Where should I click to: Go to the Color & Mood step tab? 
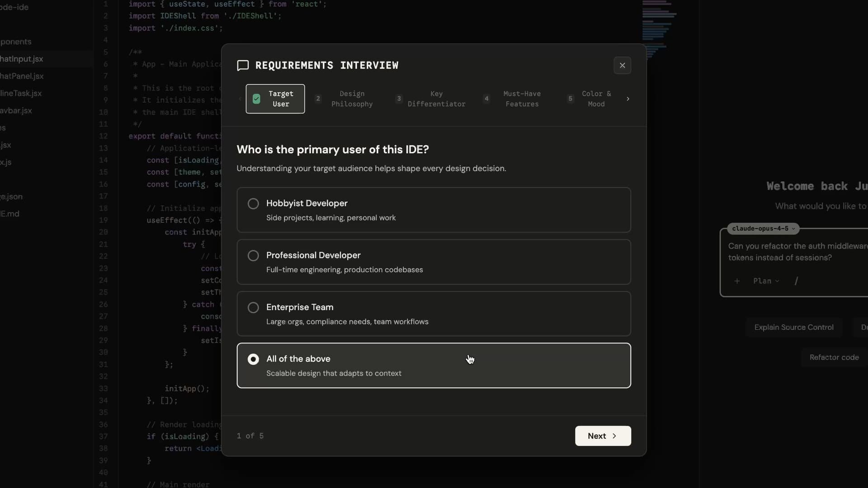coord(596,99)
